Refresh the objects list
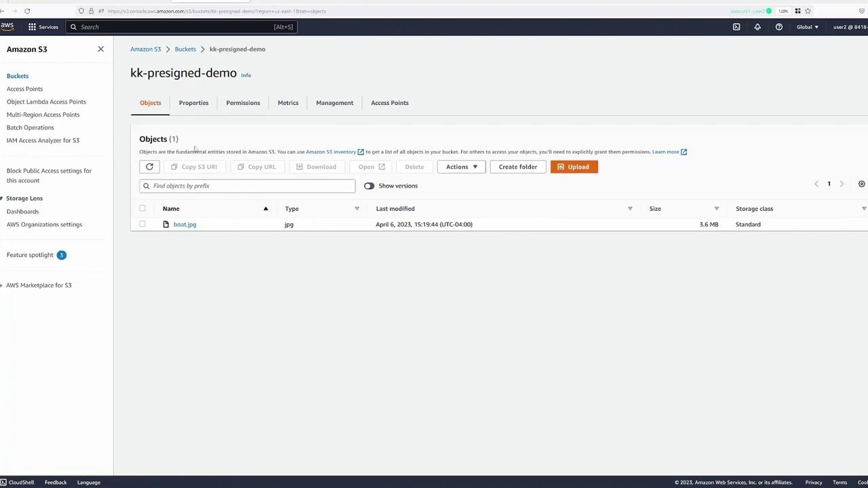This screenshot has width=868, height=488. (x=149, y=167)
